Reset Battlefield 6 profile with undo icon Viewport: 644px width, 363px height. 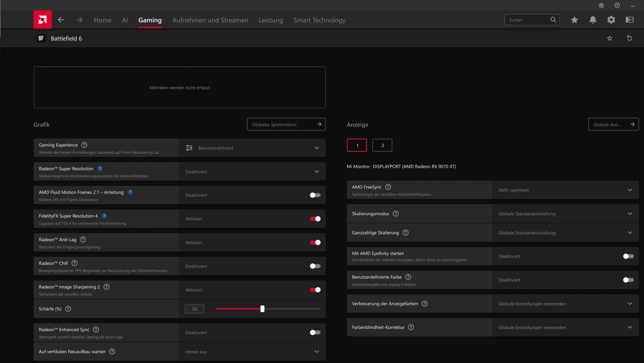tap(630, 38)
